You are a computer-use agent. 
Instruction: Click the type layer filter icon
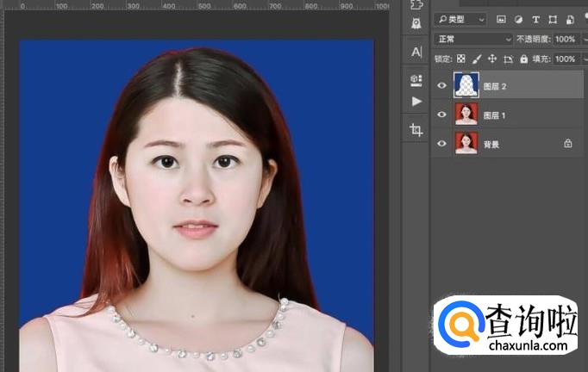click(535, 19)
